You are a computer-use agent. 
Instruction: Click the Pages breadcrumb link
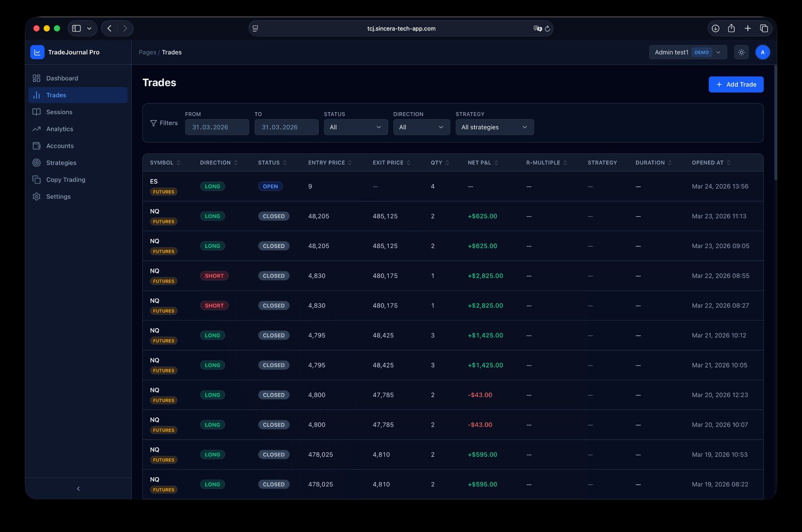[x=147, y=52]
